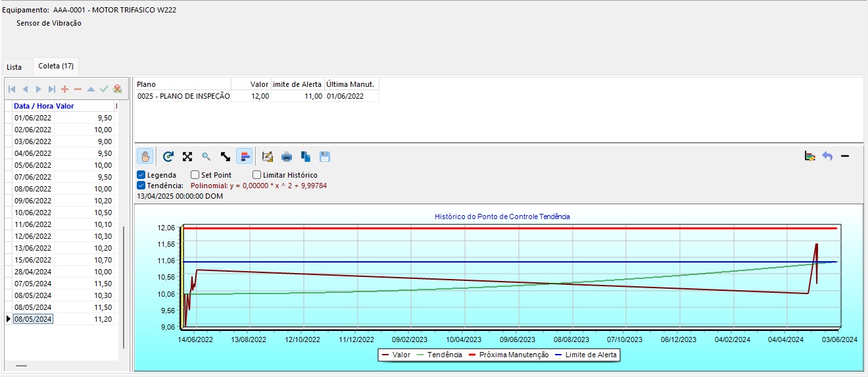Confirm record with green check icon
Screen dimensions: 868x377
[104, 89]
